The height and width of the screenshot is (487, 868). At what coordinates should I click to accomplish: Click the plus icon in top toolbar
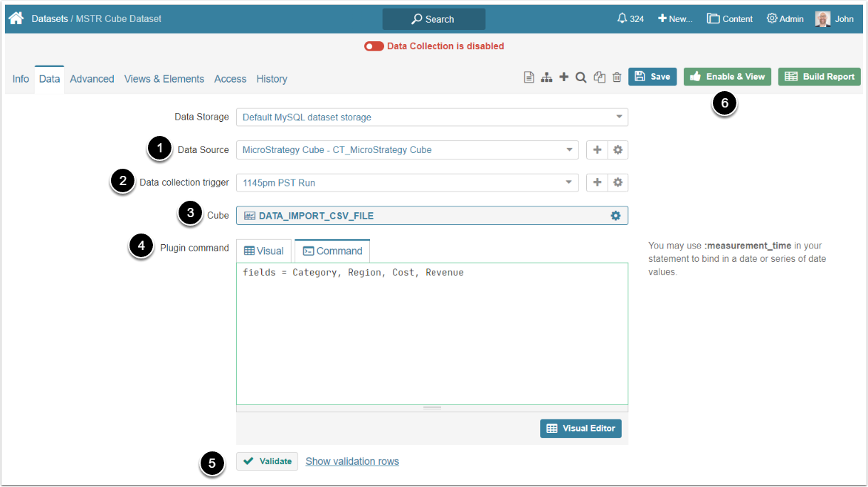[x=563, y=77]
